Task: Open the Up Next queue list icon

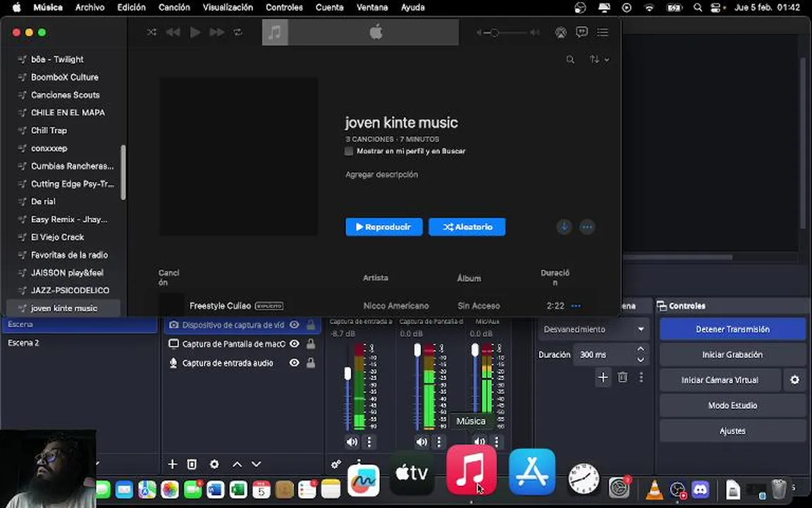Action: (x=602, y=32)
